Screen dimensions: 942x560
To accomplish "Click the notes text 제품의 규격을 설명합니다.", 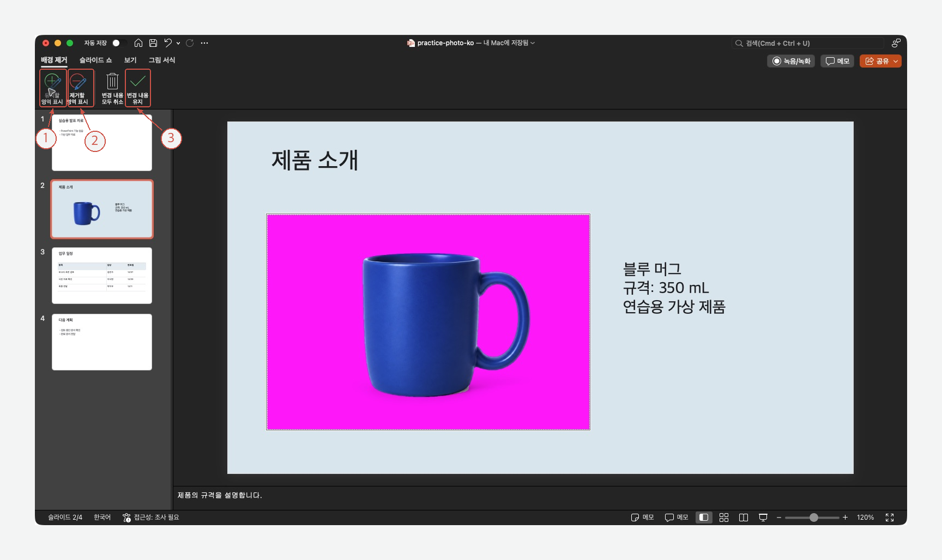I will (220, 495).
